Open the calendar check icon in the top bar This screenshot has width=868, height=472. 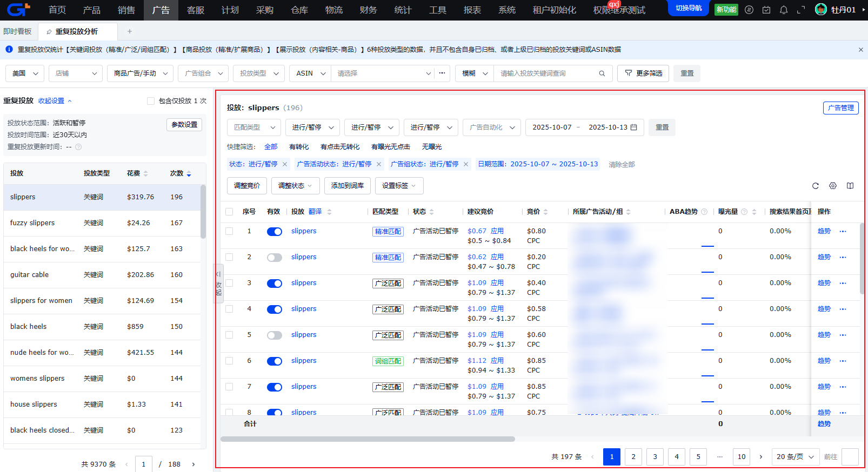[766, 10]
